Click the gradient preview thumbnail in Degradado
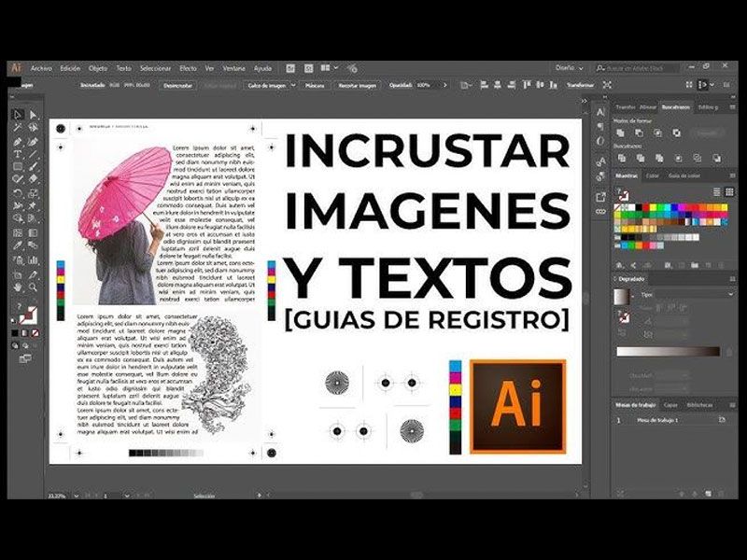Viewport: 747px width, 560px height. [x=621, y=297]
